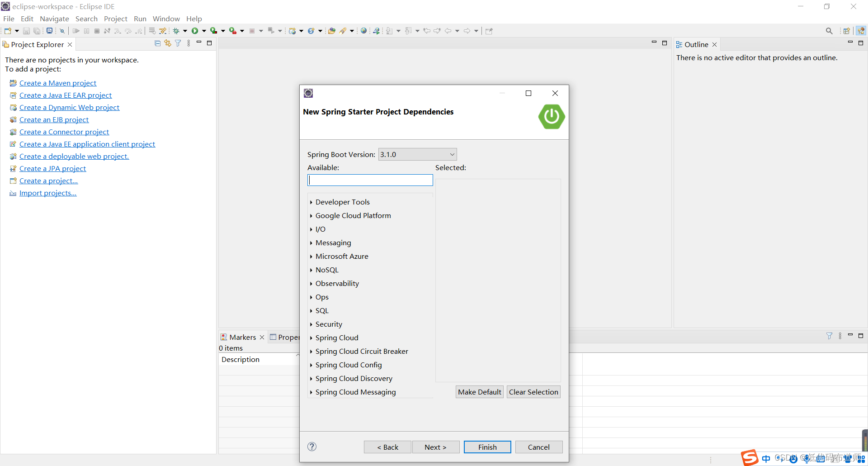The image size is (868, 466).
Task: Click the Open Type folder icon
Action: [x=332, y=31]
